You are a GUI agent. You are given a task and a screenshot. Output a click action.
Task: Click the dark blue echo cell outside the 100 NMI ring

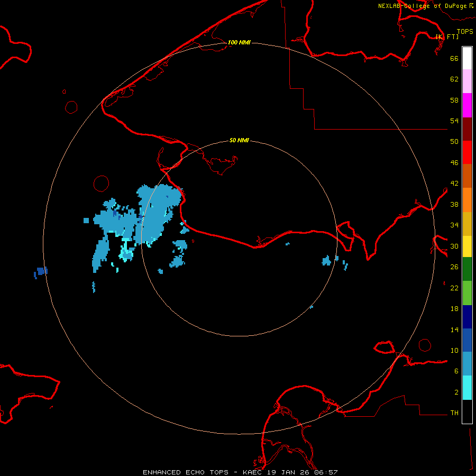(41, 272)
